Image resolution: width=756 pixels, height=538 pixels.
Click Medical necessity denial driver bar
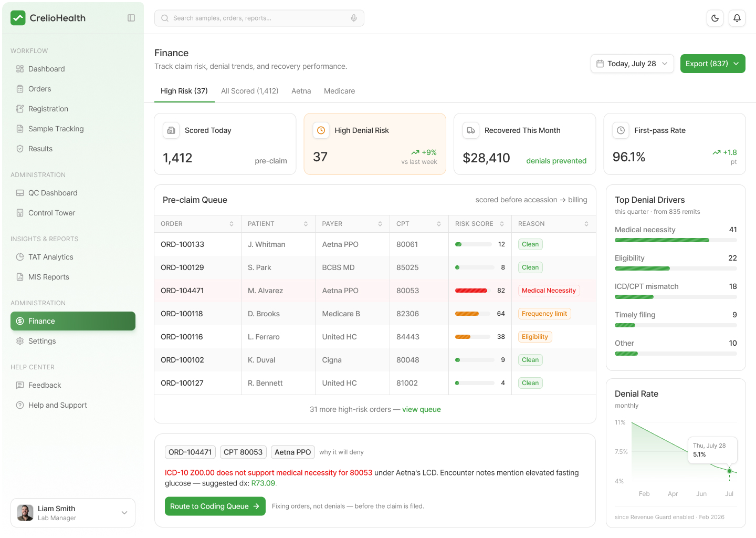(x=676, y=240)
